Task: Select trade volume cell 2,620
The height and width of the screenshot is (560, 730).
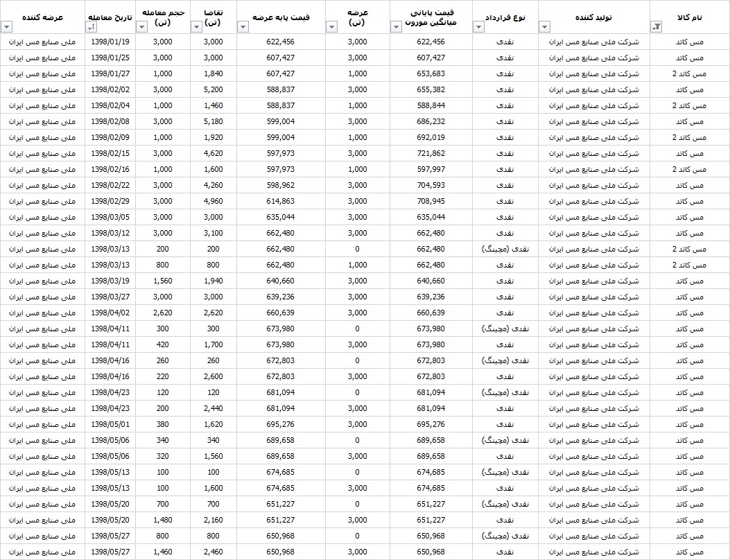Action: [x=162, y=313]
